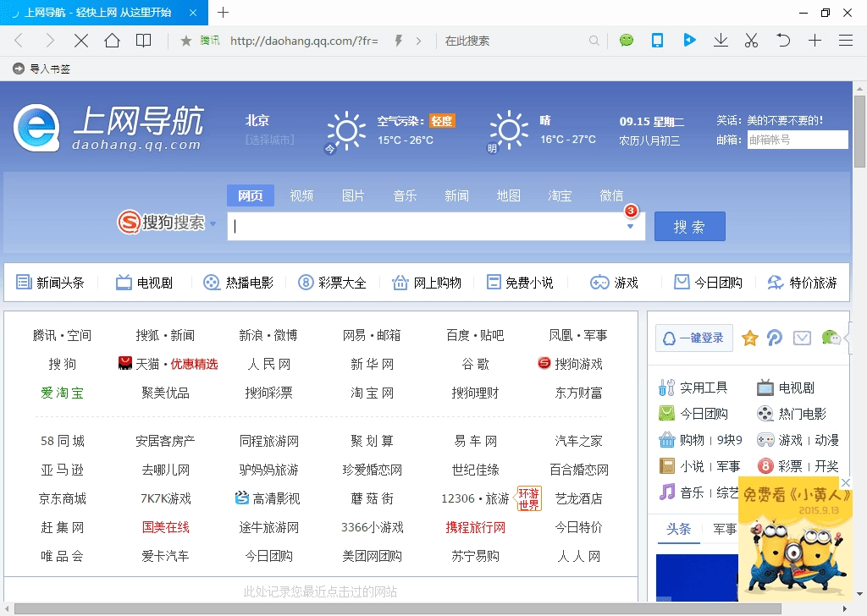Close the minions popup ad
Screen dimensions: 867x616
846,482
